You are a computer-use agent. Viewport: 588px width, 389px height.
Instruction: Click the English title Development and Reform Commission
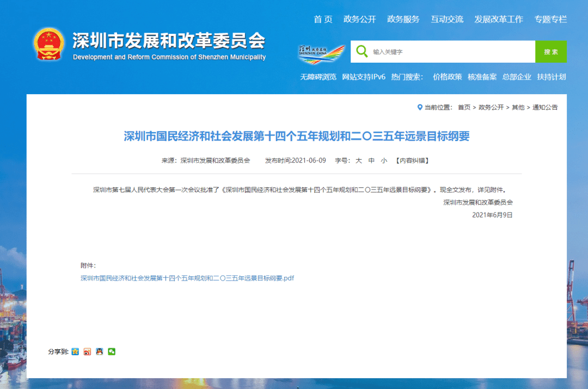[x=169, y=57]
